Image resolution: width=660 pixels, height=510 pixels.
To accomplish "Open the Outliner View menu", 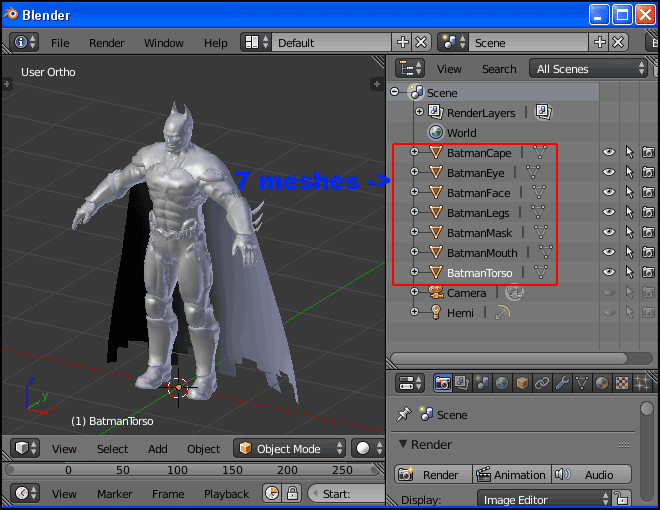I will [449, 69].
